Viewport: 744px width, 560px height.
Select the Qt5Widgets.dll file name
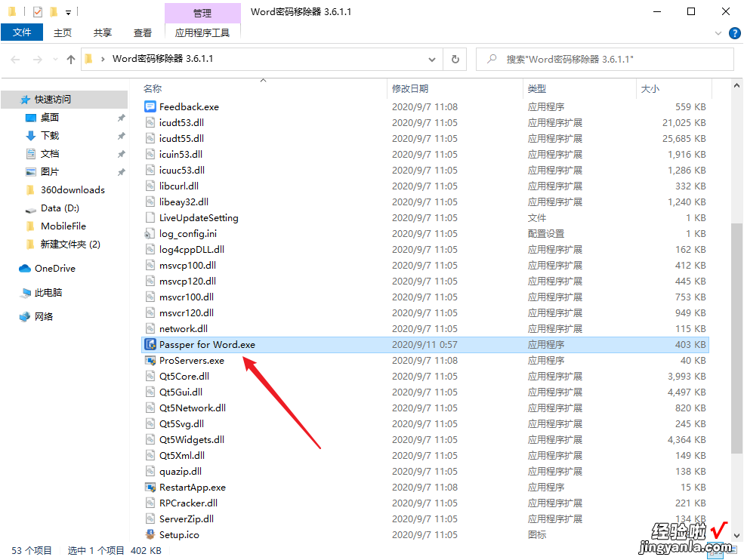point(192,439)
